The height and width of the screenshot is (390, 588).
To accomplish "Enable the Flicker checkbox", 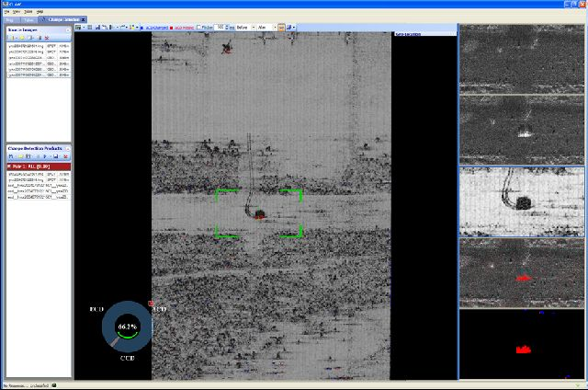I will click(x=199, y=28).
